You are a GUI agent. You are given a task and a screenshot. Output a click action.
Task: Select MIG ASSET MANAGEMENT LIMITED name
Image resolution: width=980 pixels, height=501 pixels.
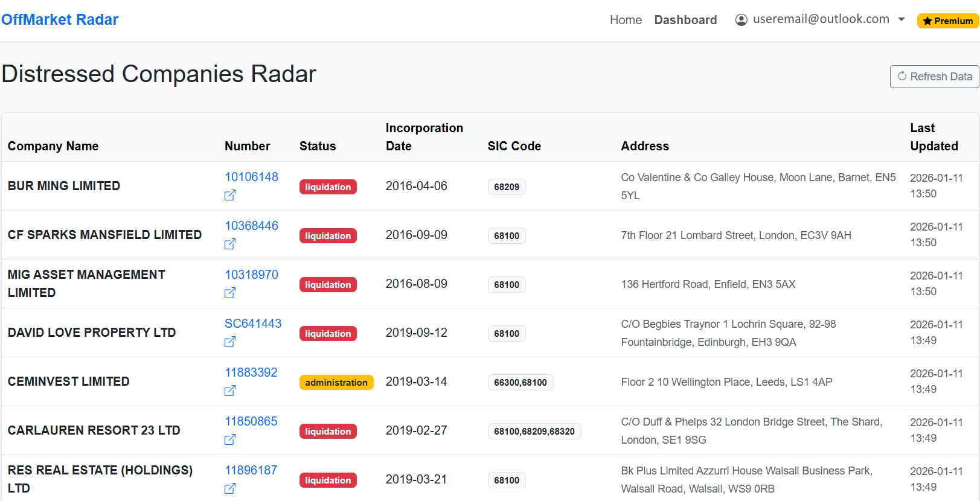pos(86,284)
